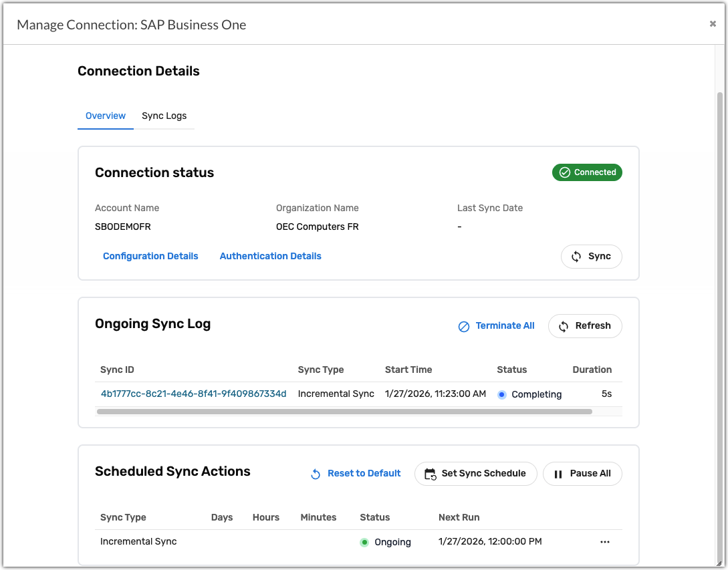Image resolution: width=728 pixels, height=570 pixels.
Task: Click Pause All button
Action: click(x=582, y=474)
